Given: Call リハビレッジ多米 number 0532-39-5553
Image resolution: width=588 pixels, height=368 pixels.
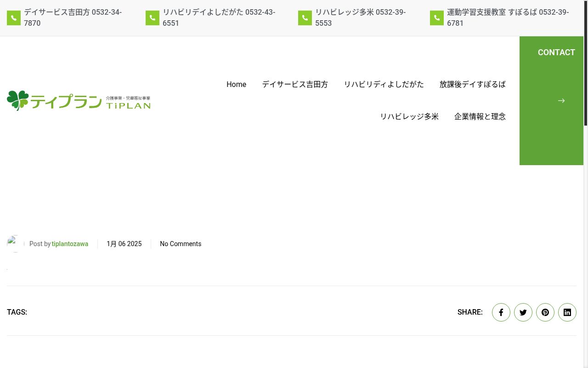Looking at the screenshot, I should (x=361, y=17).
